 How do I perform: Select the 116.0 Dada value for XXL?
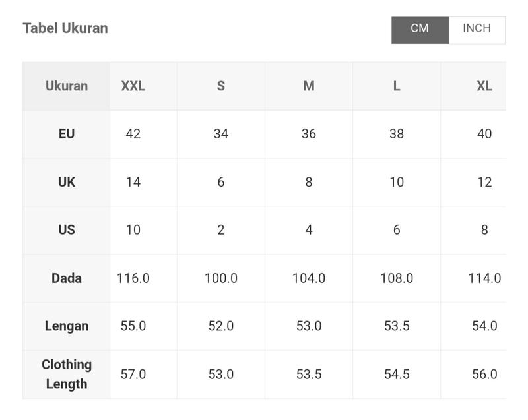coord(133,278)
